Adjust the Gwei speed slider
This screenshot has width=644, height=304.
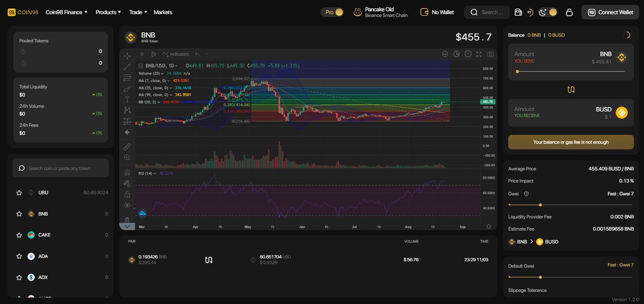tap(571, 205)
